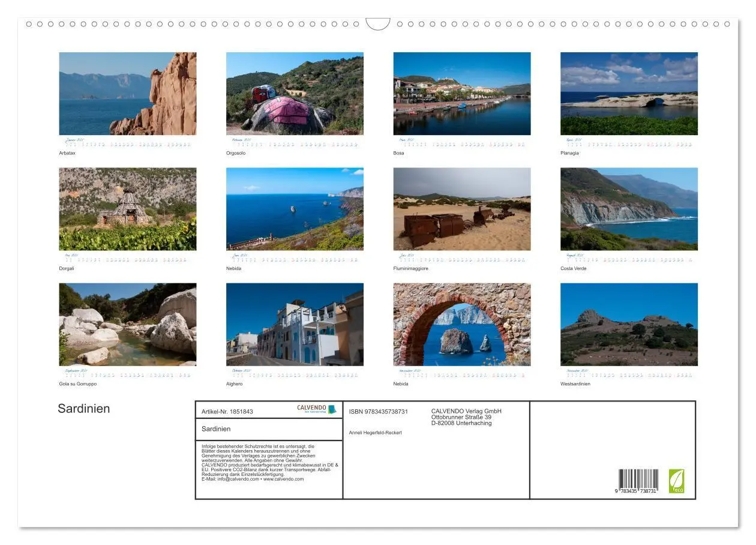Screen dimensions: 756x545
Task: Click the 'Bosa' caption
Action: point(399,153)
